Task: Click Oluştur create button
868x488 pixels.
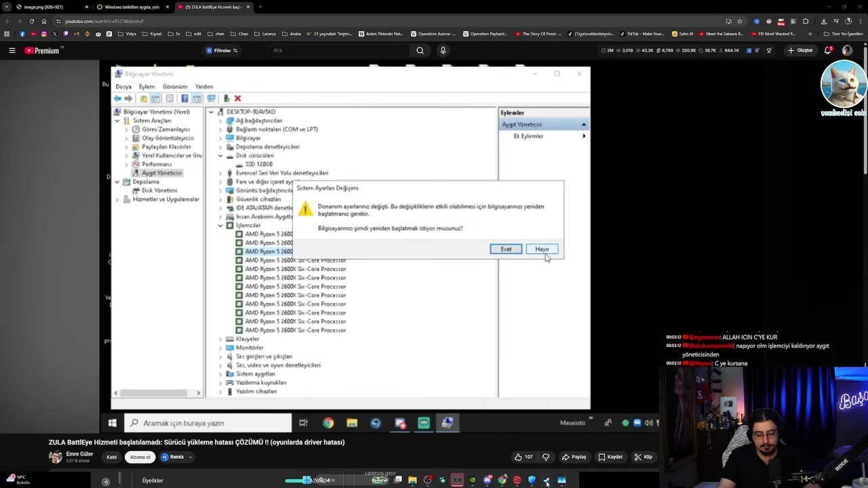Action: [800, 50]
